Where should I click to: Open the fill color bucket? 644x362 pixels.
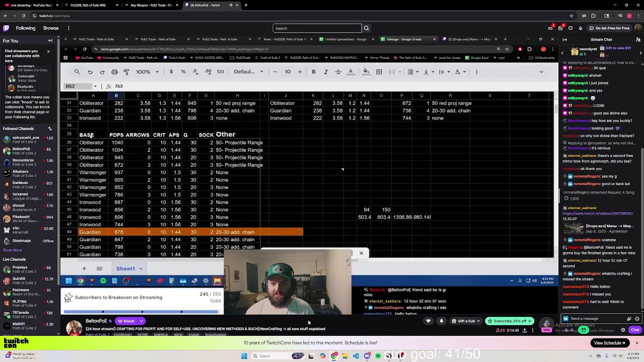pyautogui.click(x=366, y=72)
